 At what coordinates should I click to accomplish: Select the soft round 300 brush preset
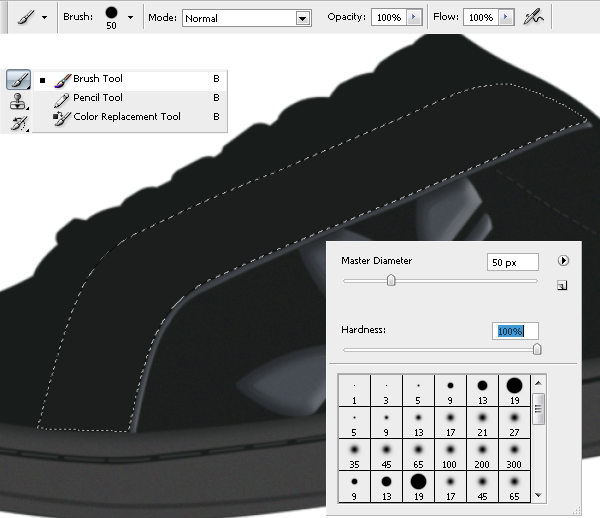[514, 455]
